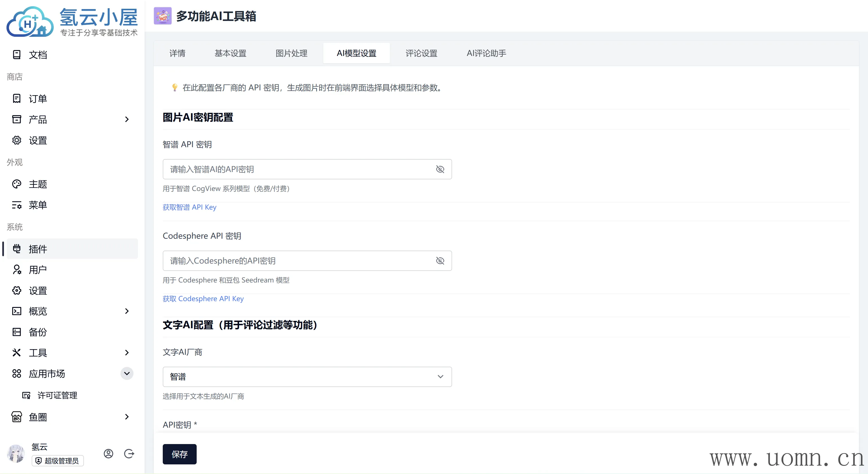Click the fish circle shop icon
Image resolution: width=868 pixels, height=474 pixels.
pyautogui.click(x=16, y=417)
